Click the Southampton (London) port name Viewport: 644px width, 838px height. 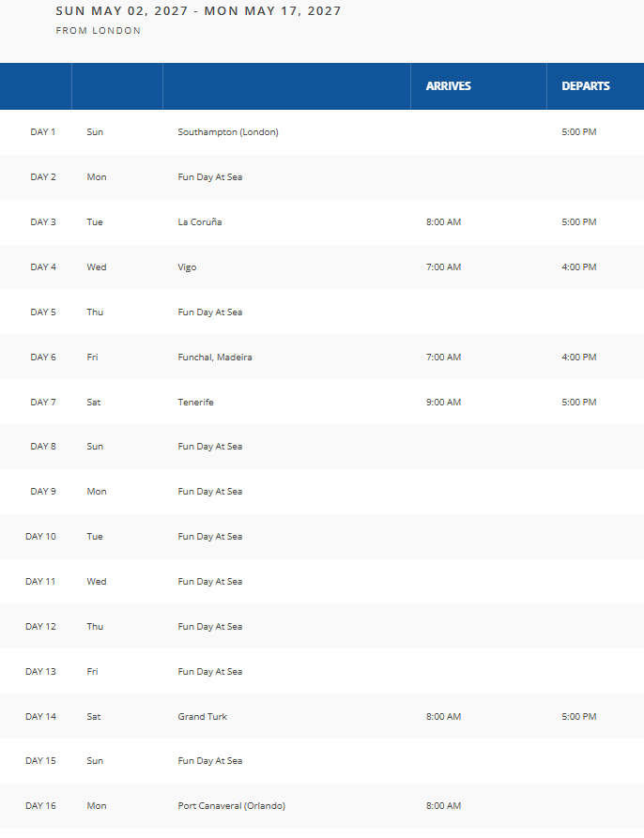pyautogui.click(x=228, y=132)
